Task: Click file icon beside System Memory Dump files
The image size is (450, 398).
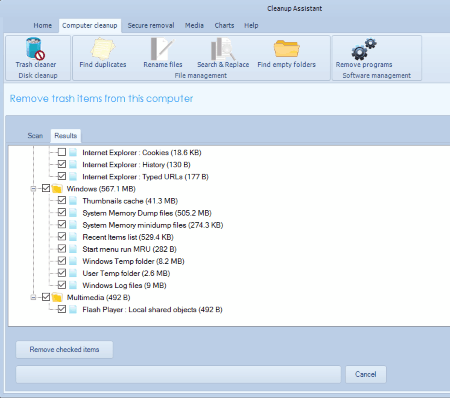Action: [73, 213]
